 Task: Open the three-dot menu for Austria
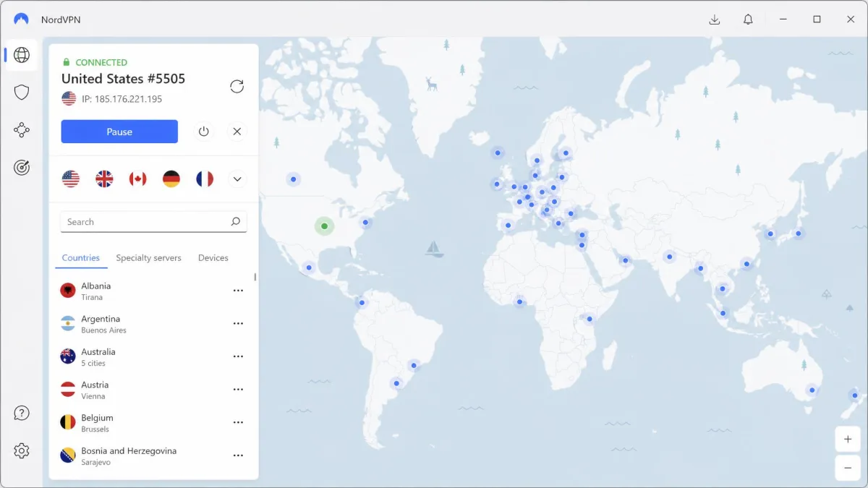238,390
